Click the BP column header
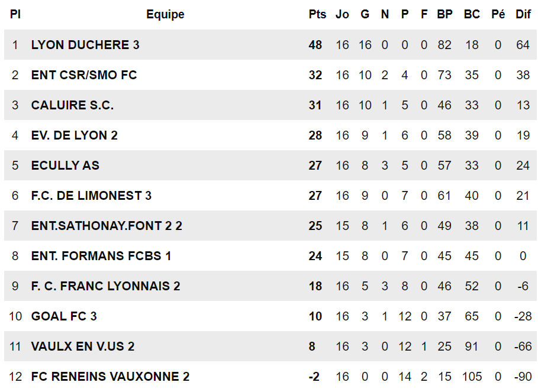The image size is (538, 392). pos(444,14)
